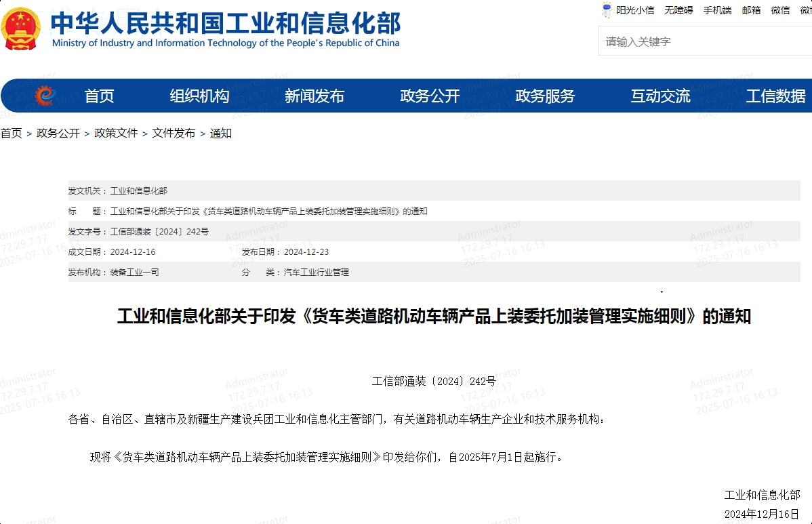Image resolution: width=812 pixels, height=524 pixels.
Task: Click the national emblem logo
Action: 21,28
